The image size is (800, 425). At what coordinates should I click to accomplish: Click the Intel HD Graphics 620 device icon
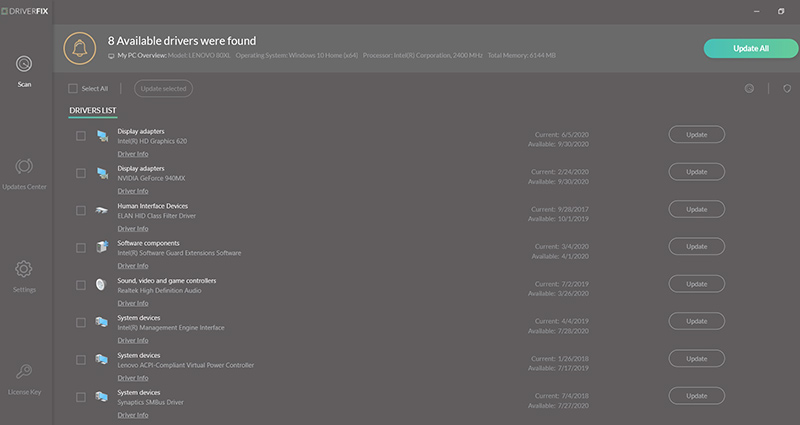(x=102, y=136)
